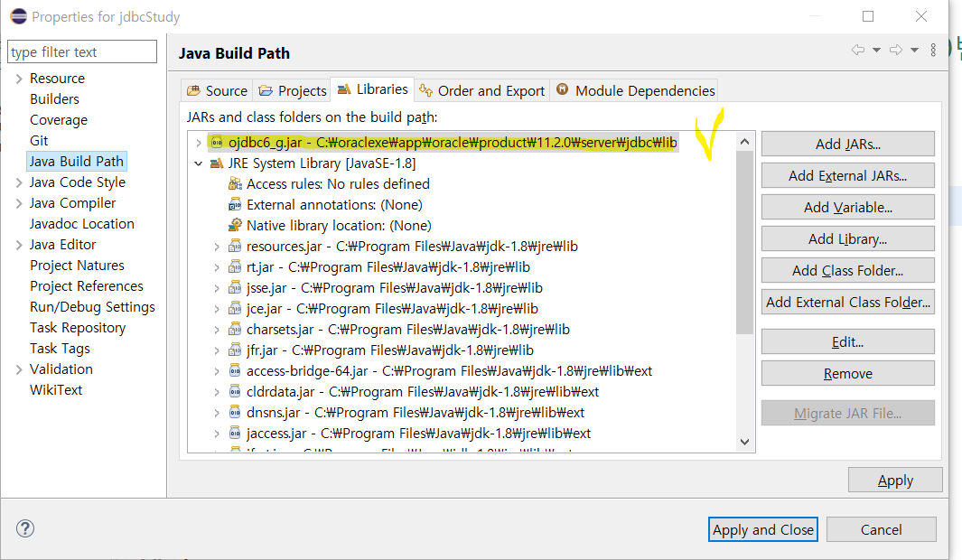This screenshot has width=962, height=560.
Task: Click the ojdbc6_g.jar file icon
Action: coord(217,143)
